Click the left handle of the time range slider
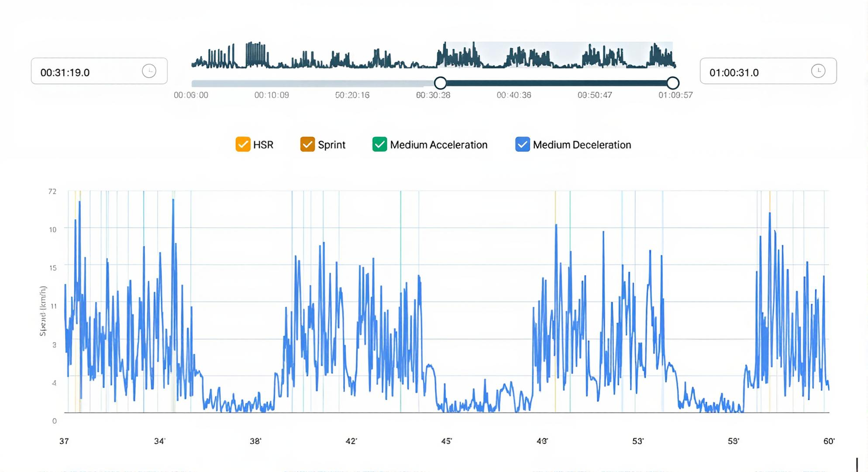Screen dimensions: 868x472 click(x=440, y=83)
